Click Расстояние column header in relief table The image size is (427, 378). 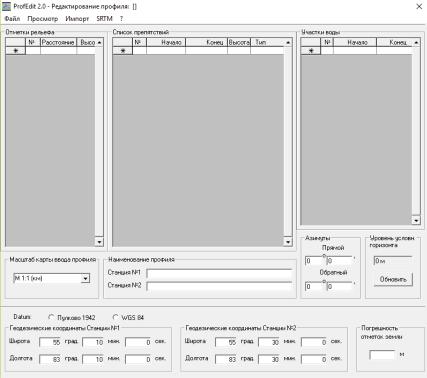[58, 42]
